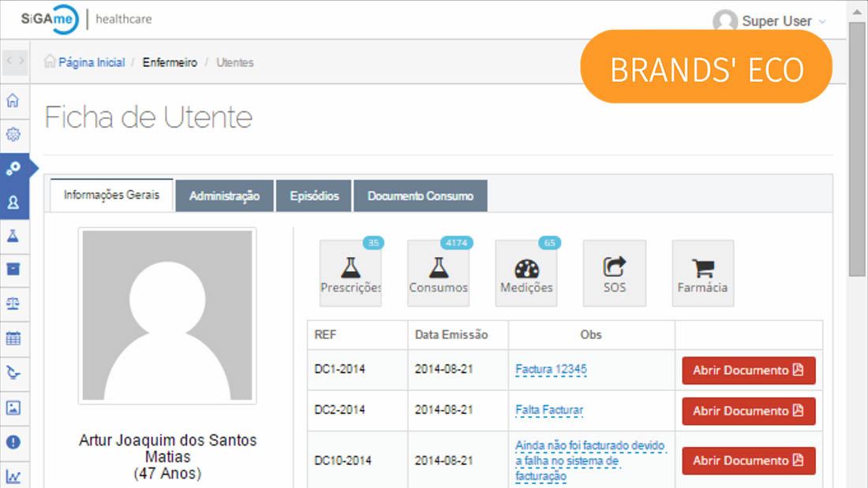The width and height of the screenshot is (868, 488).
Task: Open the Documento Consumo tab
Action: point(420,196)
